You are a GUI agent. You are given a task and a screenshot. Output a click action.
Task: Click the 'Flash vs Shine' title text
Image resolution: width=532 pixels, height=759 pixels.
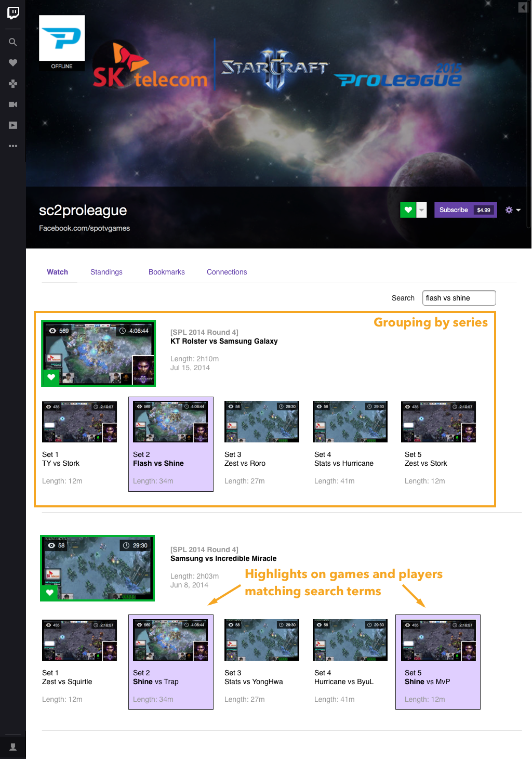tap(158, 463)
